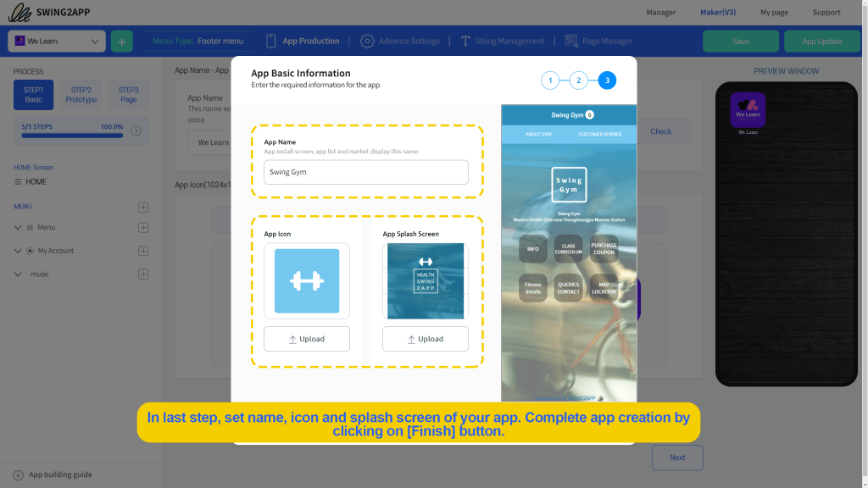The height and width of the screenshot is (488, 868).
Task: Go to wizard step 1 circle
Action: click(550, 80)
